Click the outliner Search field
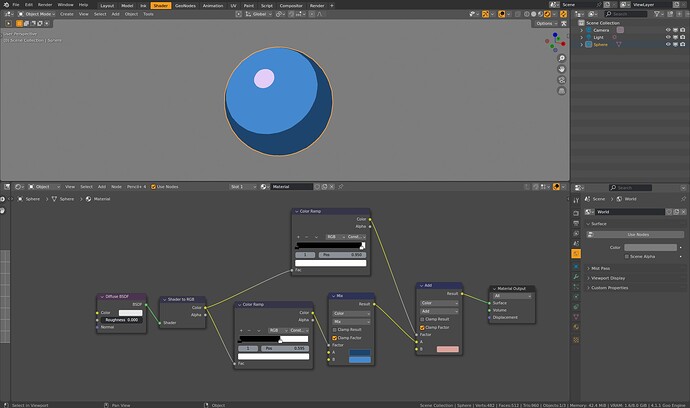Image resolution: width=690 pixels, height=408 pixels. pos(626,14)
